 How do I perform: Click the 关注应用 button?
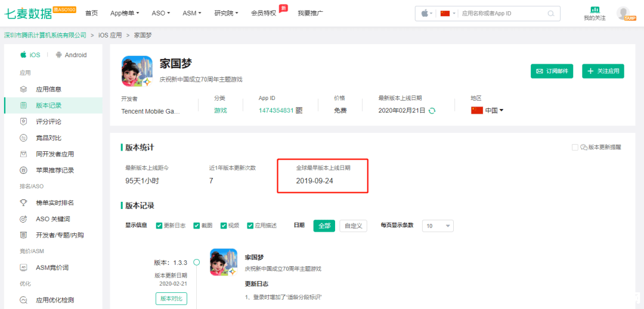tap(603, 71)
